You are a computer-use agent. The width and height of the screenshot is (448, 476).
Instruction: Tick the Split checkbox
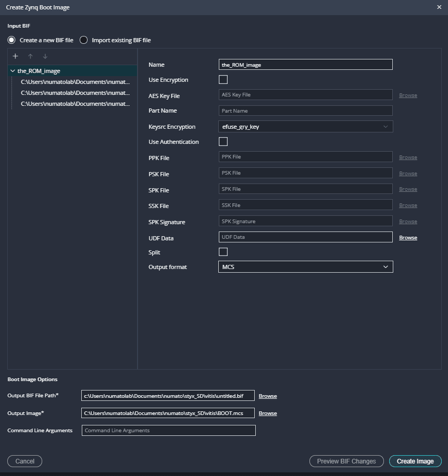tap(223, 252)
